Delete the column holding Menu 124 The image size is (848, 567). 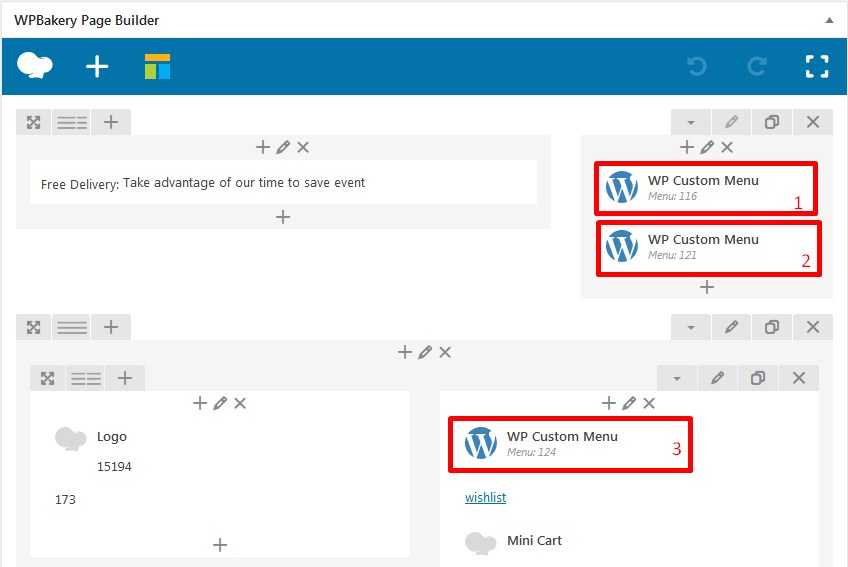(x=649, y=403)
